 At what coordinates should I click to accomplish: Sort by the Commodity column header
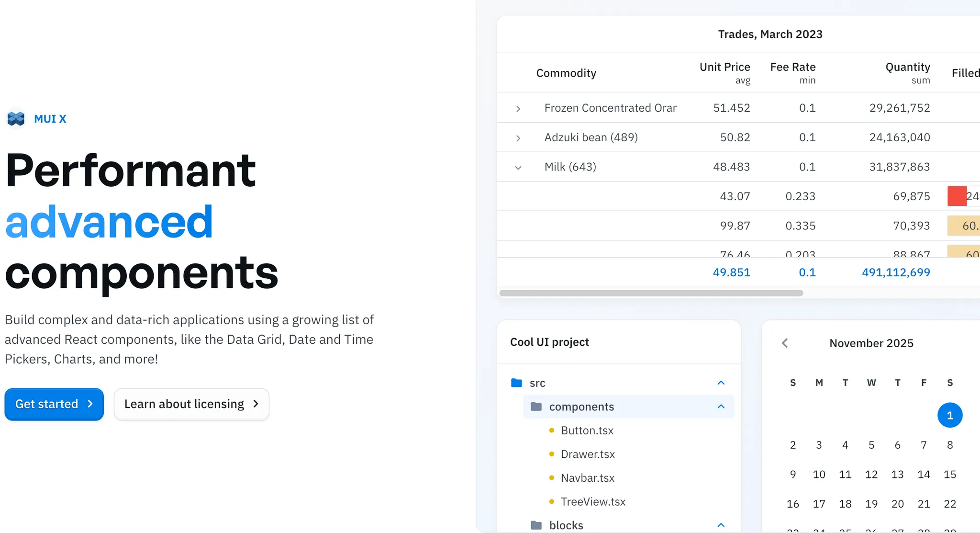point(566,73)
